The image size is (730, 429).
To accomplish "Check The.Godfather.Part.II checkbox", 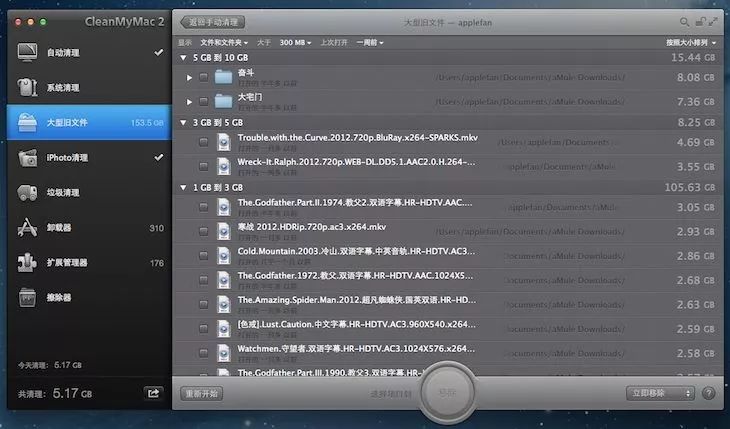I will 203,207.
